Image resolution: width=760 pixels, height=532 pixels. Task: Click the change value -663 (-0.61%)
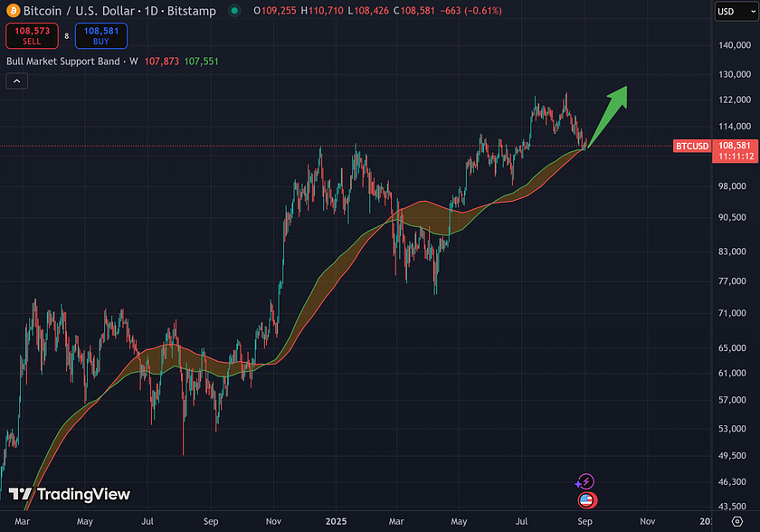pos(471,11)
